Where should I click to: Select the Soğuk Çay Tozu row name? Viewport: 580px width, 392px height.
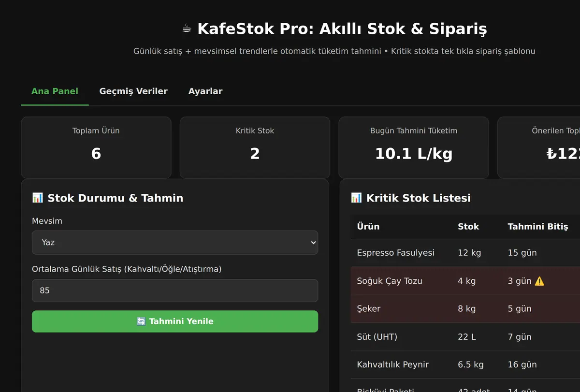click(x=390, y=281)
